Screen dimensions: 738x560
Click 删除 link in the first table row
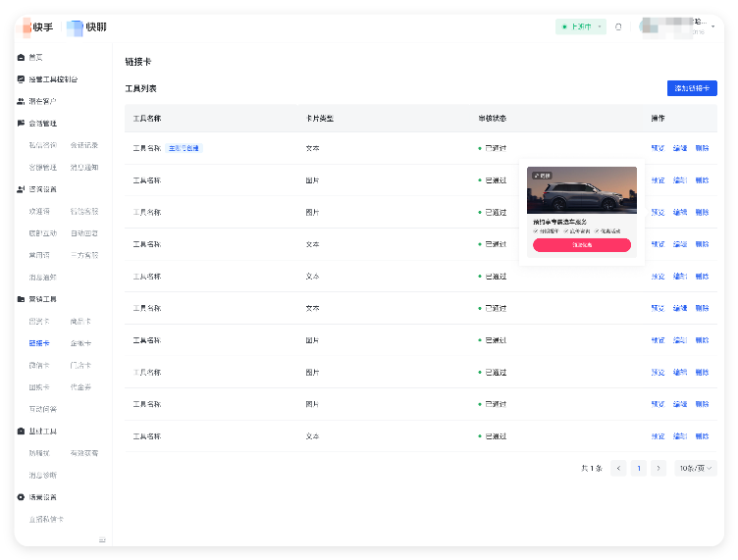click(702, 148)
